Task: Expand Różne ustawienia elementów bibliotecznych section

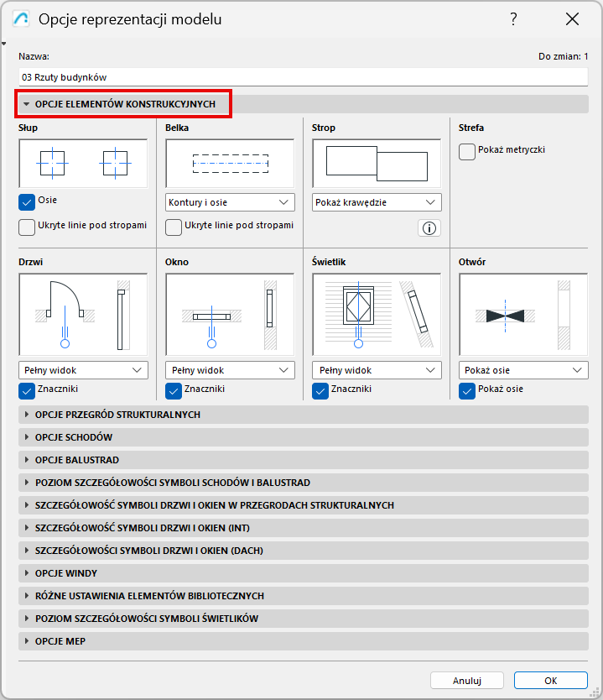Action: click(x=304, y=596)
